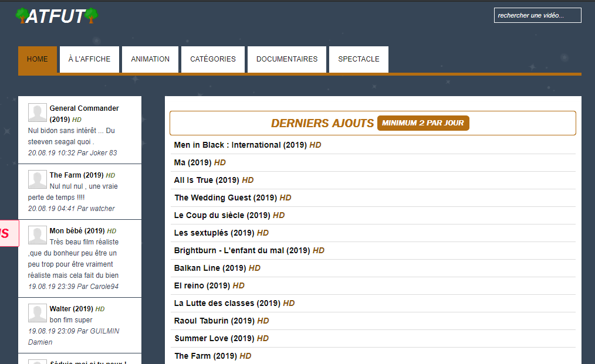595x364 pixels.
Task: Click the MINIMUM 2 PAR JOUR badge
Action: (x=423, y=123)
